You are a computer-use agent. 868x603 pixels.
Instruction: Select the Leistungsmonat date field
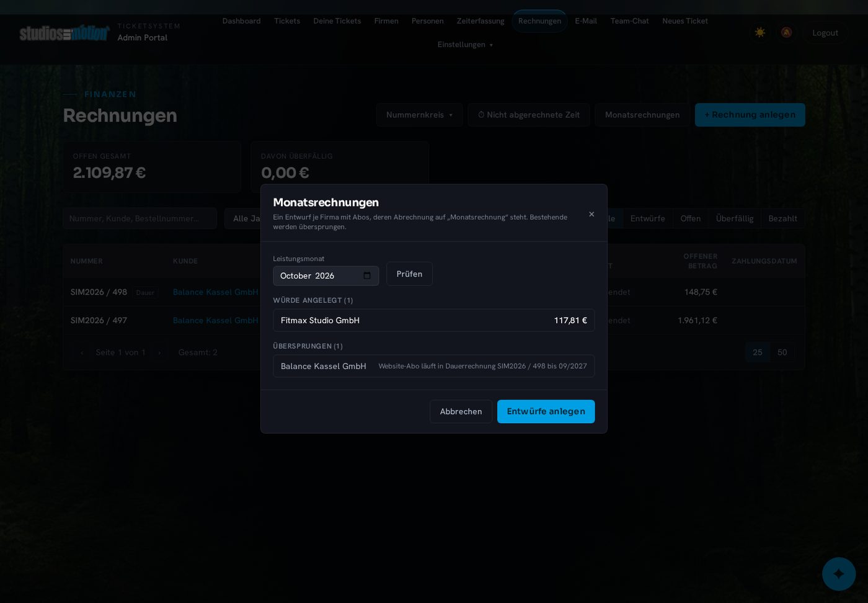pyautogui.click(x=325, y=275)
